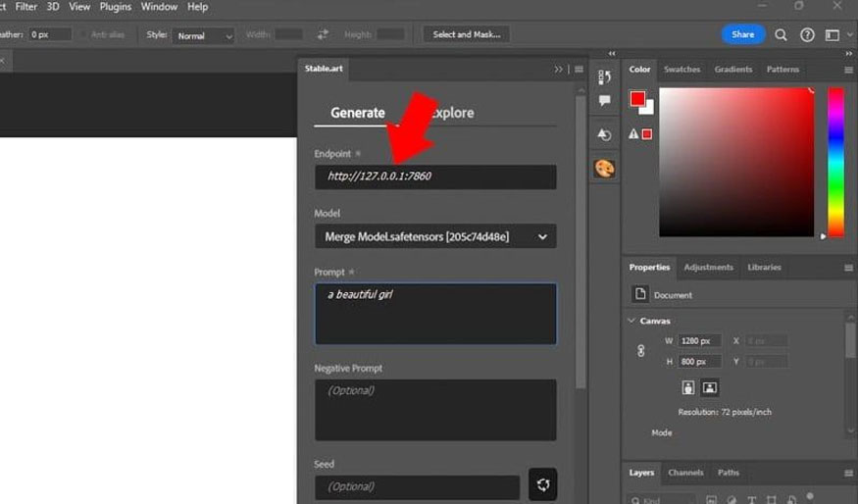Collapse the Canvas section
858x504 pixels.
pos(631,321)
